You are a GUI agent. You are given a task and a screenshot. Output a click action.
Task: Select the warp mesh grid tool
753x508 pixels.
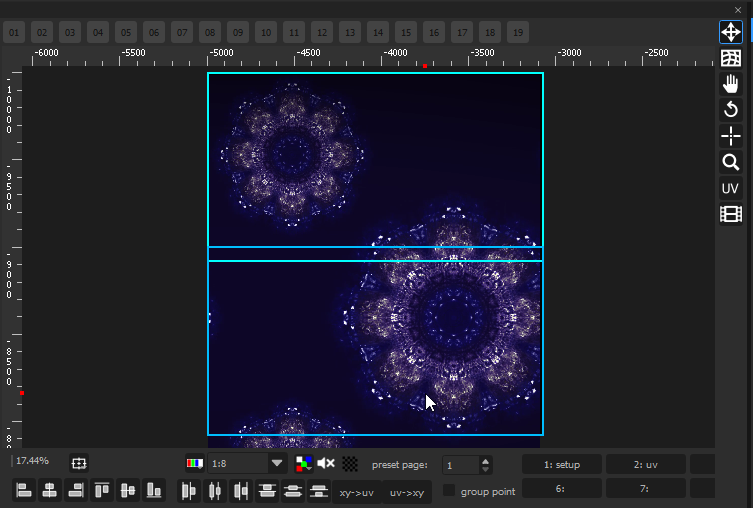[x=731, y=58]
